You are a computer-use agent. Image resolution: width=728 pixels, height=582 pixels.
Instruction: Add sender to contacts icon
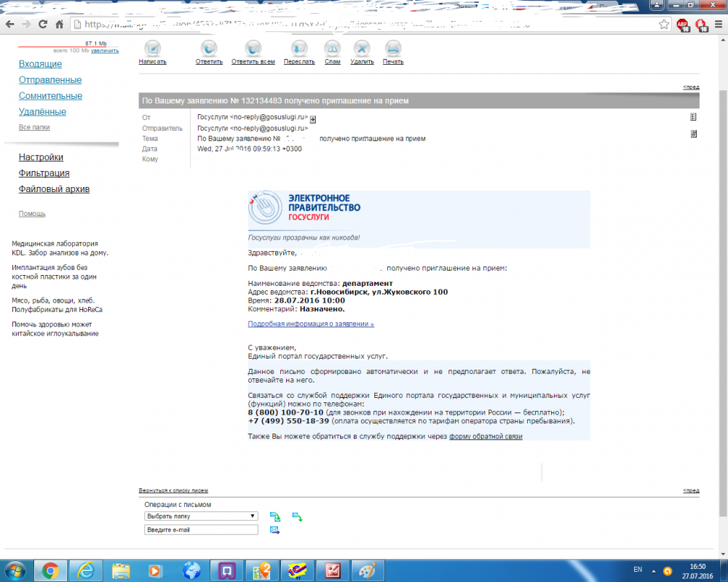[313, 119]
